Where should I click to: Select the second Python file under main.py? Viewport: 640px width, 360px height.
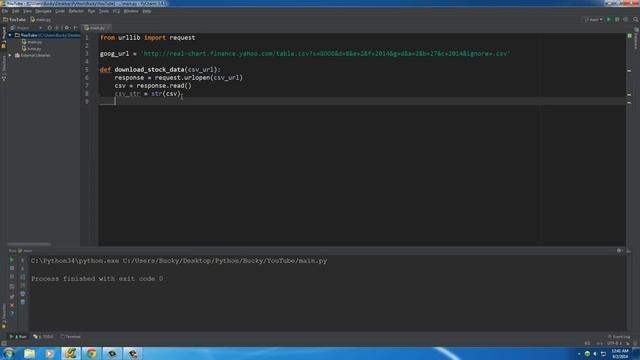(32, 49)
